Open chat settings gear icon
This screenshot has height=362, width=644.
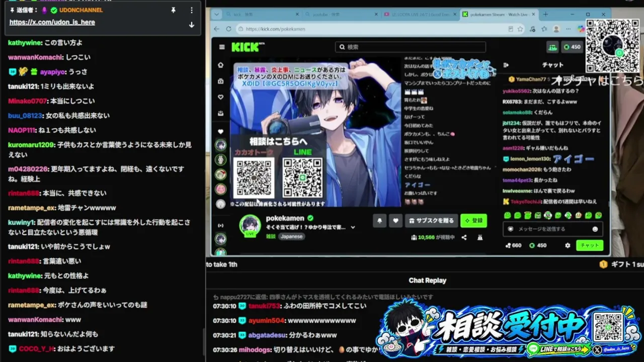[x=568, y=245]
